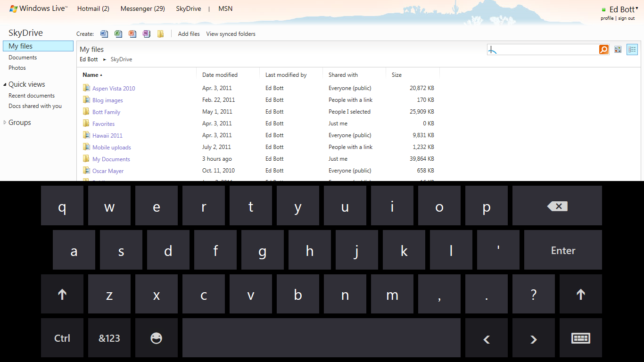Create a new Word document
Screen dimensions: 644x362
tap(104, 34)
